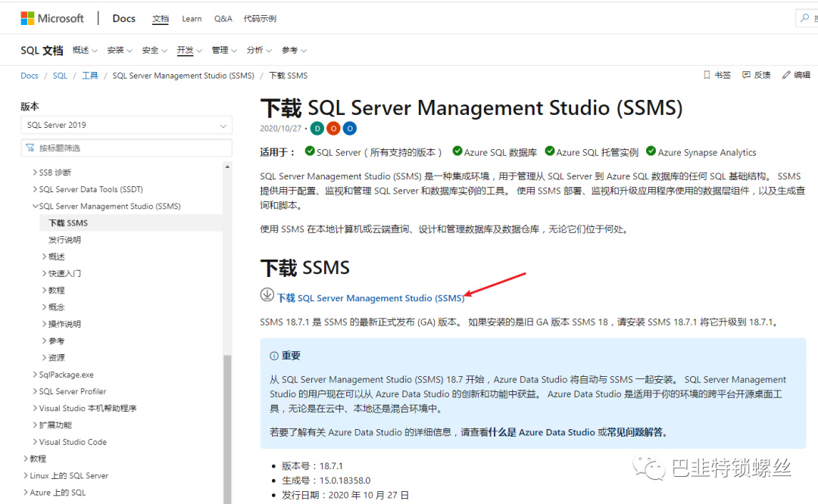Click the 重要 info circle icon
The width and height of the screenshot is (818, 504).
[274, 356]
